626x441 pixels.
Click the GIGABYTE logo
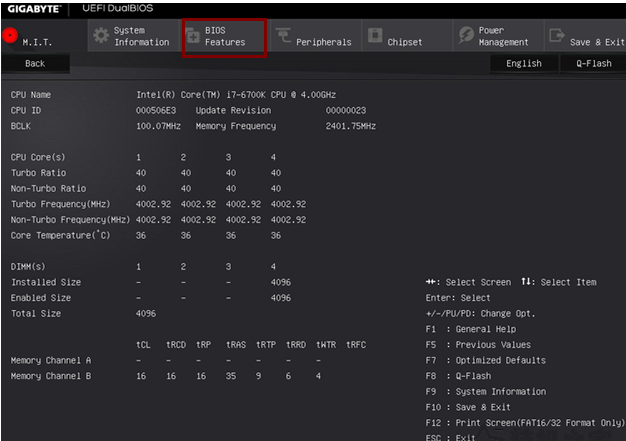(34, 8)
